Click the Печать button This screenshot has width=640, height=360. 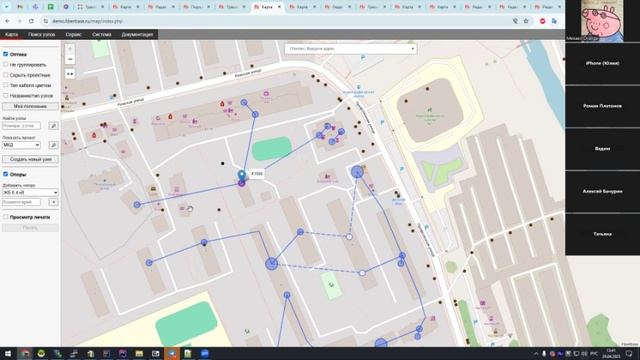(30, 228)
